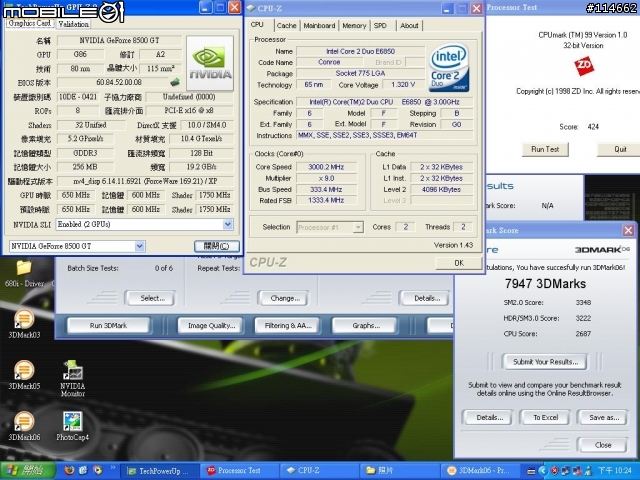The height and width of the screenshot is (480, 640).
Task: Switch to the Memory tab in CPU-Z
Action: pyautogui.click(x=354, y=25)
